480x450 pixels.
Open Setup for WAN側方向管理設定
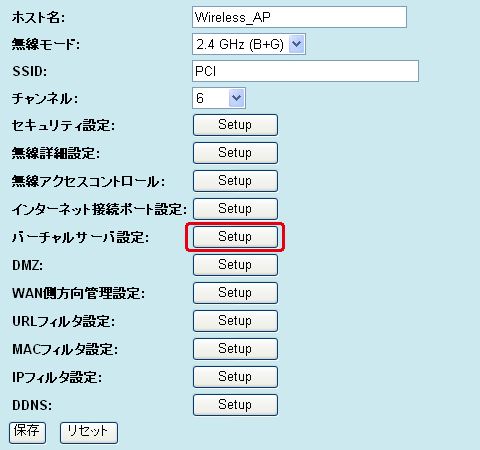click(235, 293)
